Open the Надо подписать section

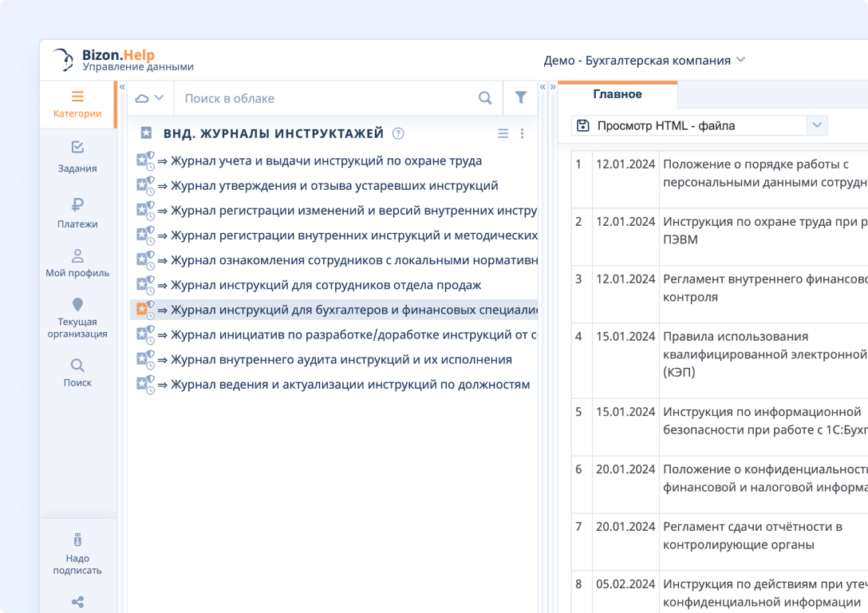(x=77, y=552)
